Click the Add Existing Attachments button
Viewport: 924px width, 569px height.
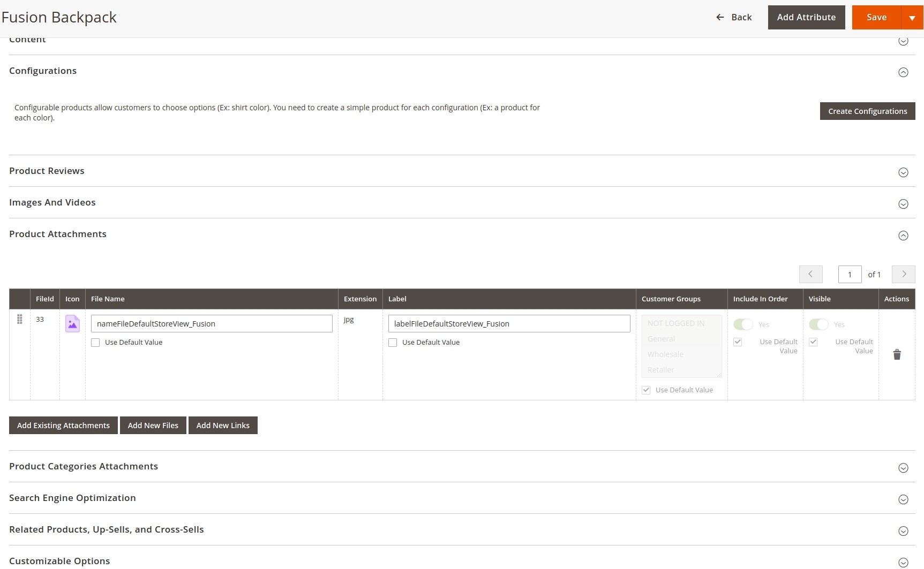(63, 426)
